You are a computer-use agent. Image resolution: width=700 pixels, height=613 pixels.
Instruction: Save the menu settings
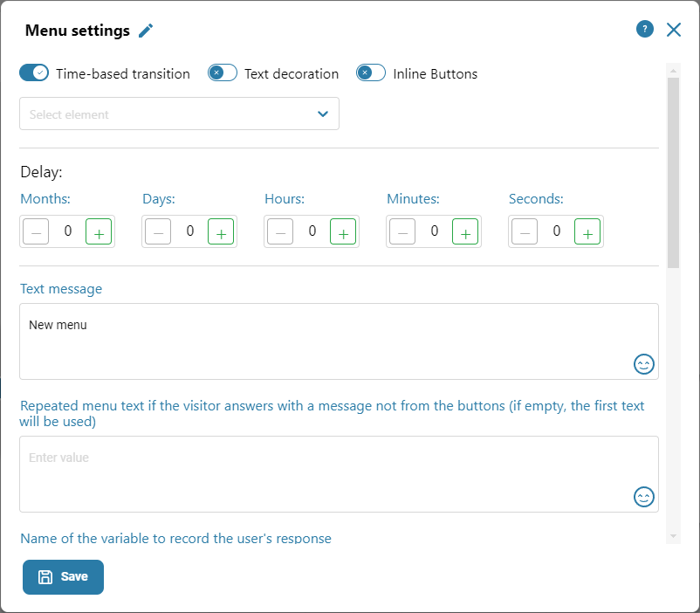63,577
